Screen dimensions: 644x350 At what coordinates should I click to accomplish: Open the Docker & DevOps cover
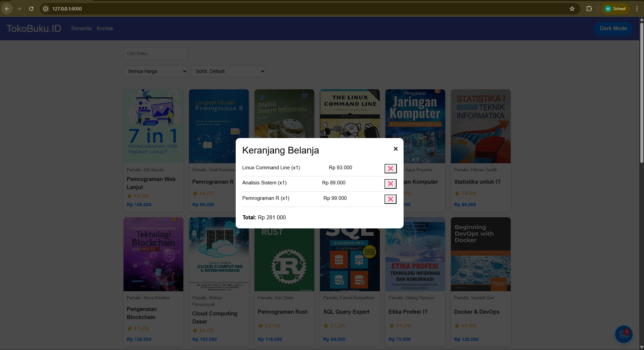(481, 254)
